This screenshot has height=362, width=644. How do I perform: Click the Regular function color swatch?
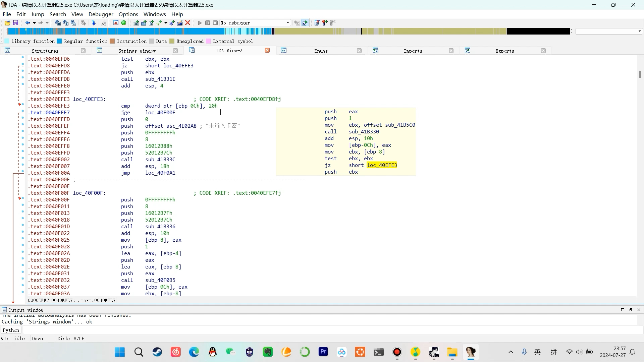click(x=60, y=41)
